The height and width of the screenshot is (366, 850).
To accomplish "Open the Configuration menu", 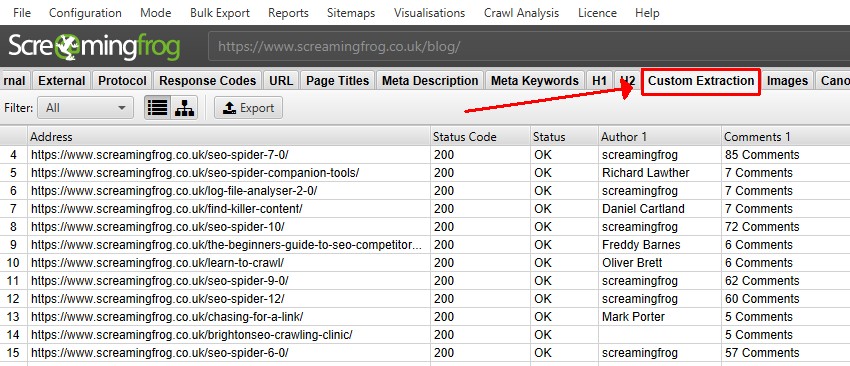I will pyautogui.click(x=85, y=12).
